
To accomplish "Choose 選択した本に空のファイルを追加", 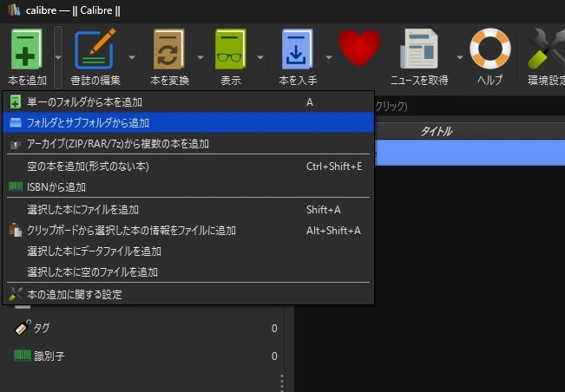I will tap(188, 271).
